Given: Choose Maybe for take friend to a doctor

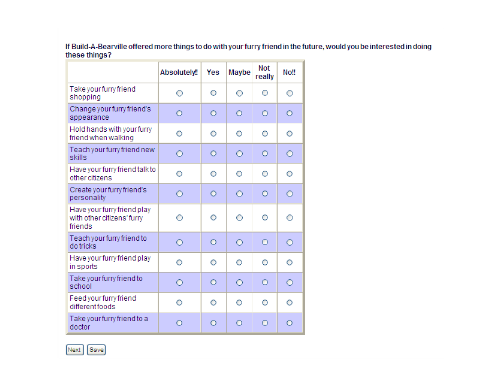Looking at the screenshot, I should [x=239, y=323].
